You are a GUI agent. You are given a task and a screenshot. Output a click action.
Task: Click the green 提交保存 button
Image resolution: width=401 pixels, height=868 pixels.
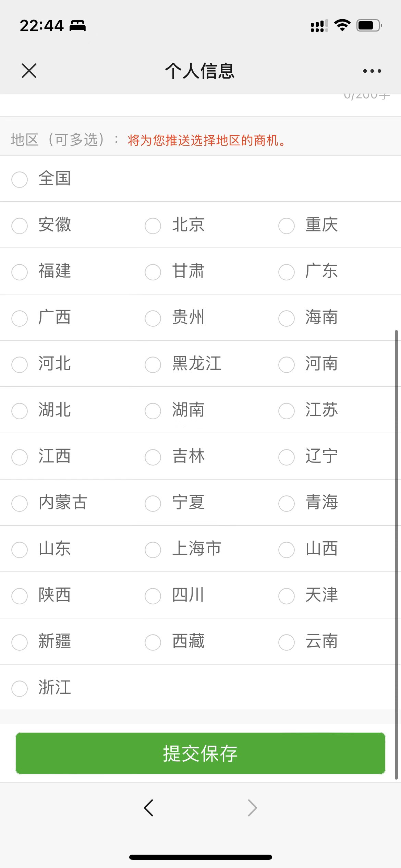pyautogui.click(x=200, y=753)
